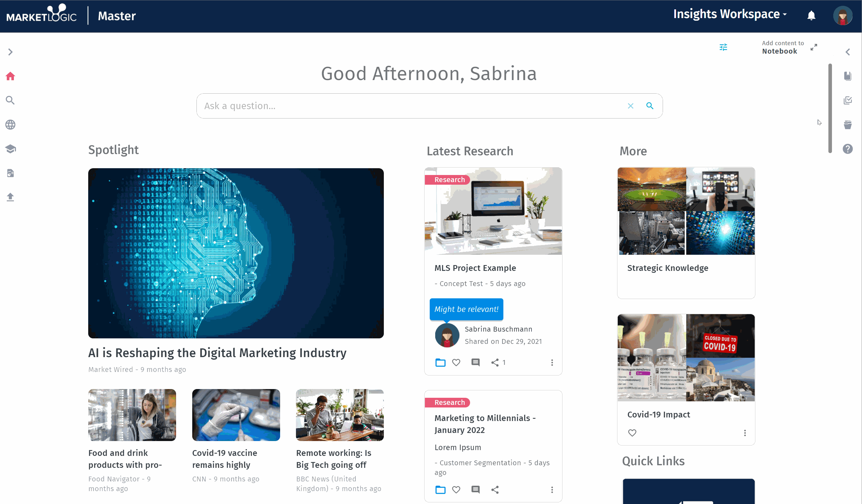862x504 pixels.
Task: Toggle the left sidebar expand arrow
Action: [x=11, y=52]
